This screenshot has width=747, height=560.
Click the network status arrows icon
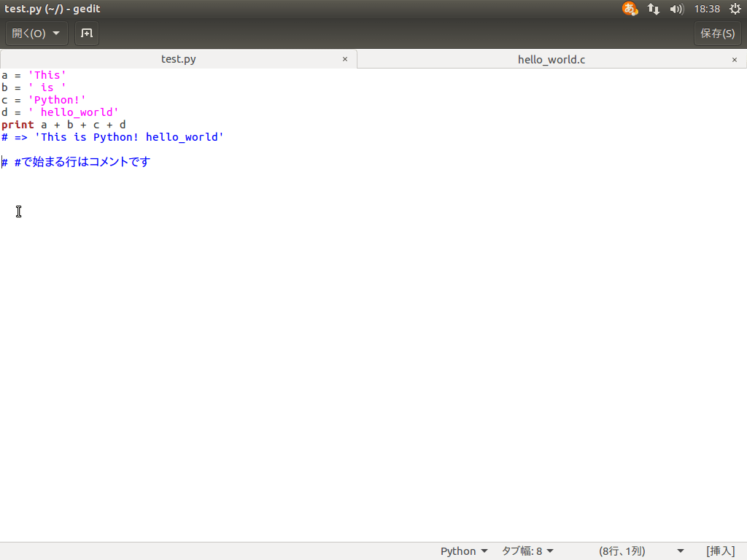653,9
